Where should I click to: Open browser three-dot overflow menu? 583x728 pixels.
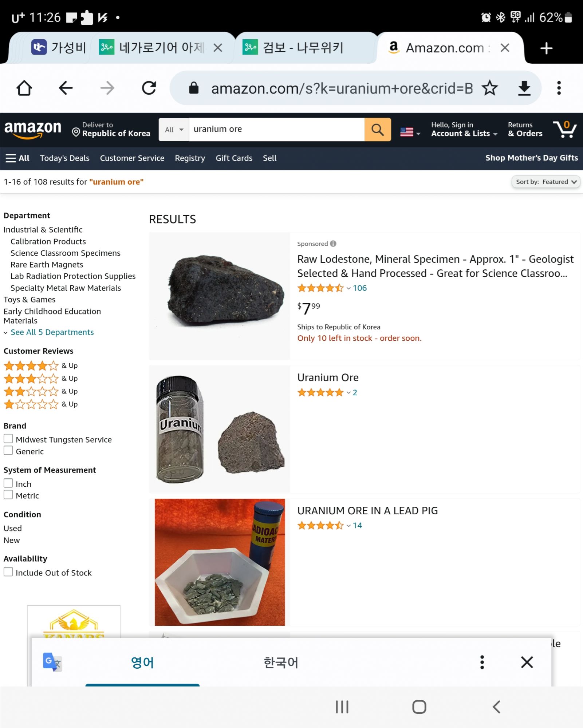tap(559, 88)
